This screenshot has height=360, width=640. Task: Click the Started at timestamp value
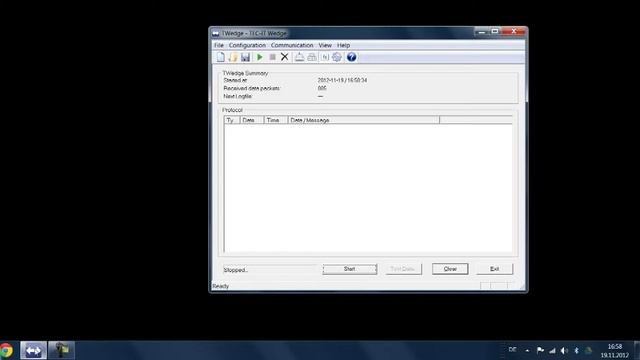[x=342, y=80]
